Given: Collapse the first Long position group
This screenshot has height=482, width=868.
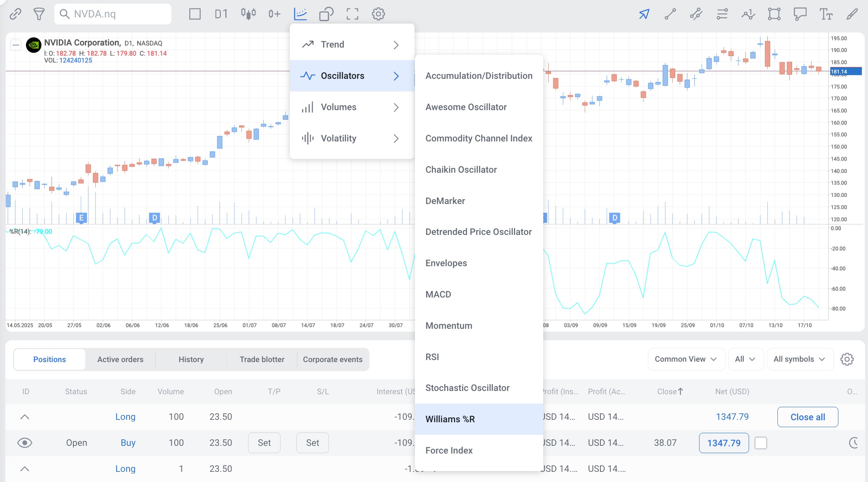Looking at the screenshot, I should pos(25,417).
